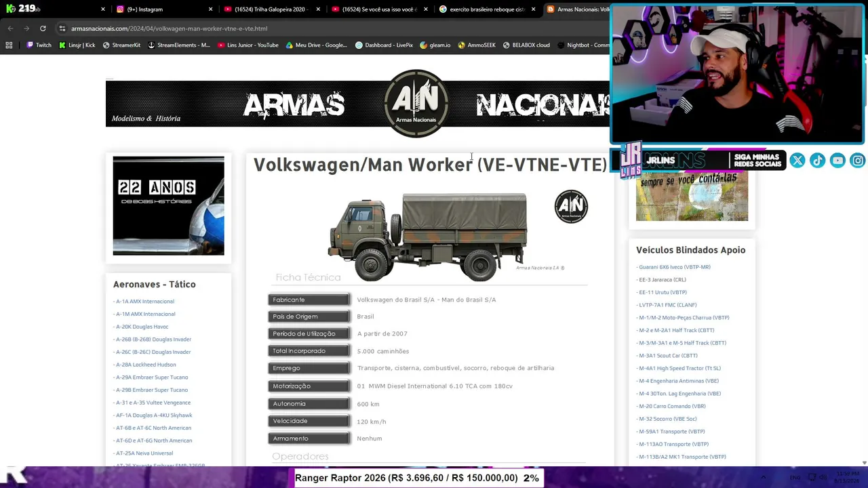Open the Meu Drive - Google bookmark
The height and width of the screenshot is (488, 868).
[316, 45]
